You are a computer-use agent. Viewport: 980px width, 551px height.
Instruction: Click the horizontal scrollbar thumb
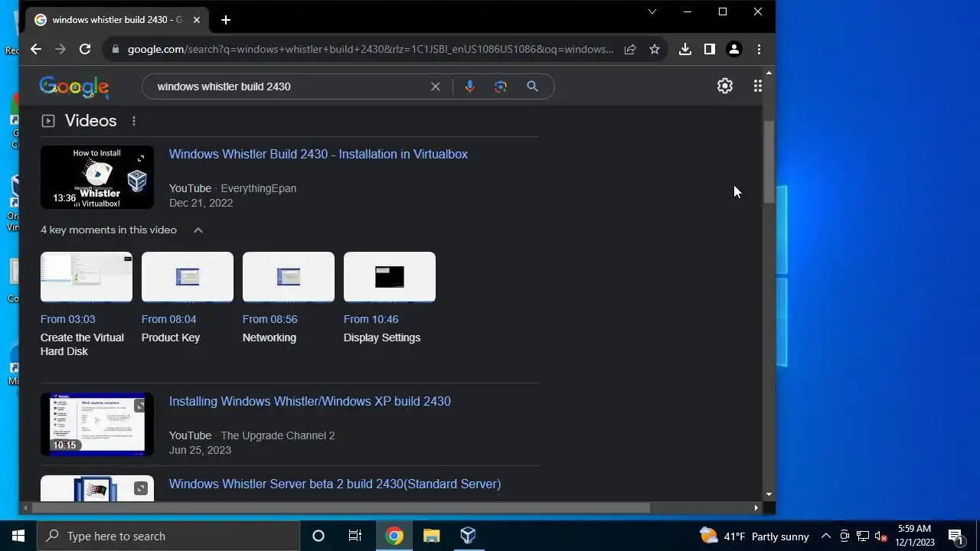click(341, 507)
